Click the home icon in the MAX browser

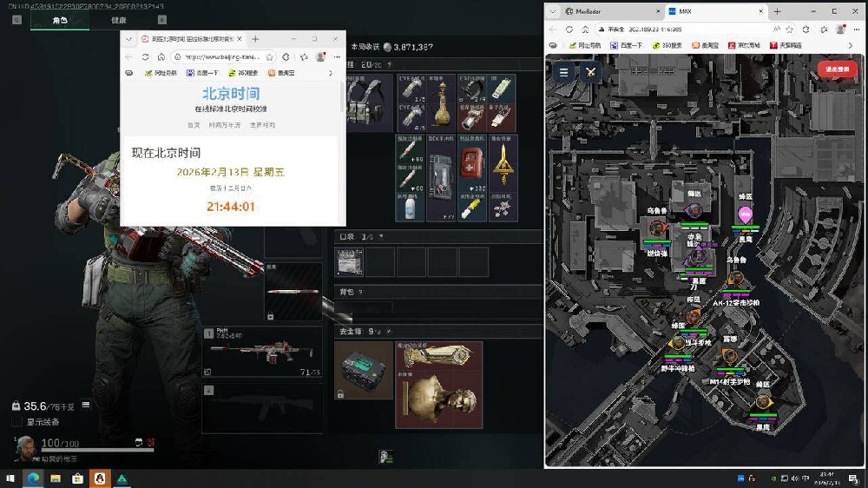[x=586, y=29]
